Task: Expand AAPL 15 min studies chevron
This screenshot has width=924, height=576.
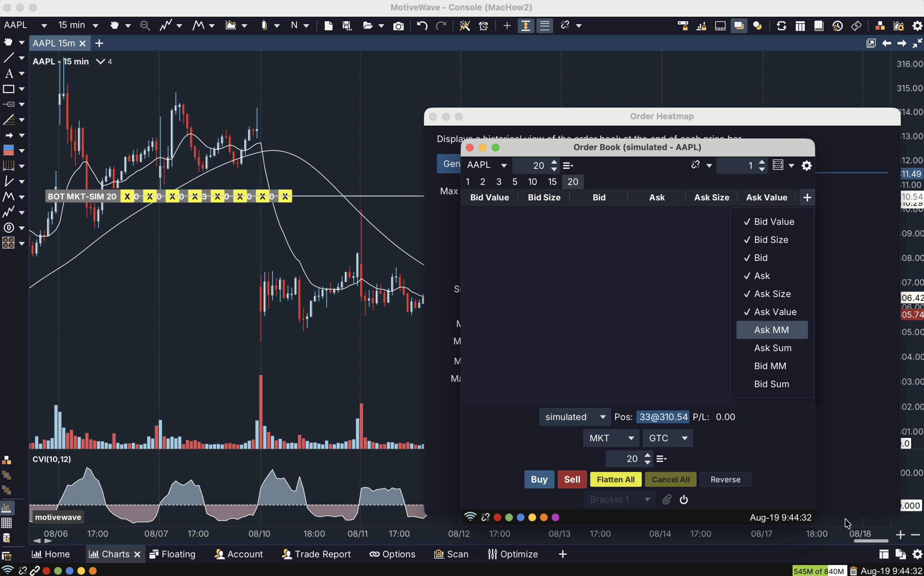Action: [x=100, y=61]
